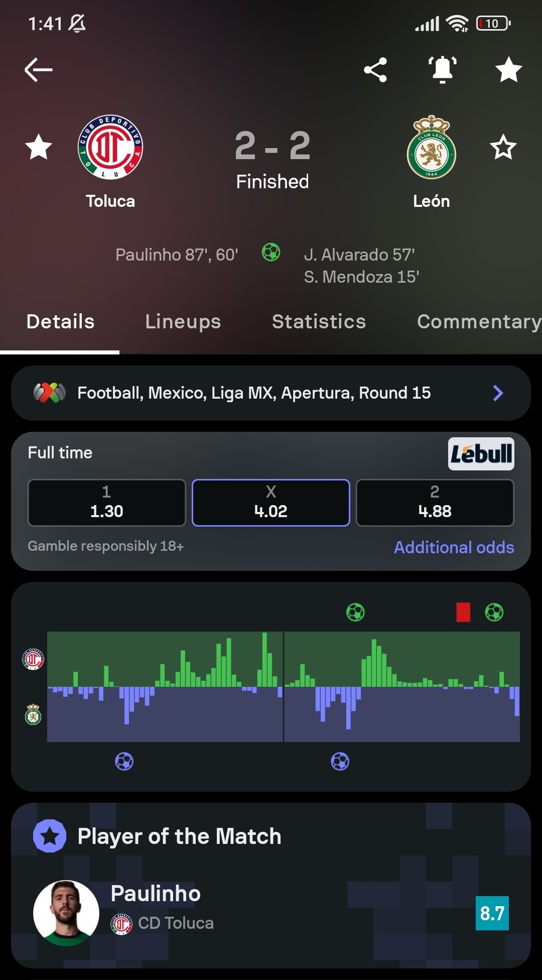Viewport: 542px width, 980px height.
Task: Tap the back arrow
Action: coord(39,69)
